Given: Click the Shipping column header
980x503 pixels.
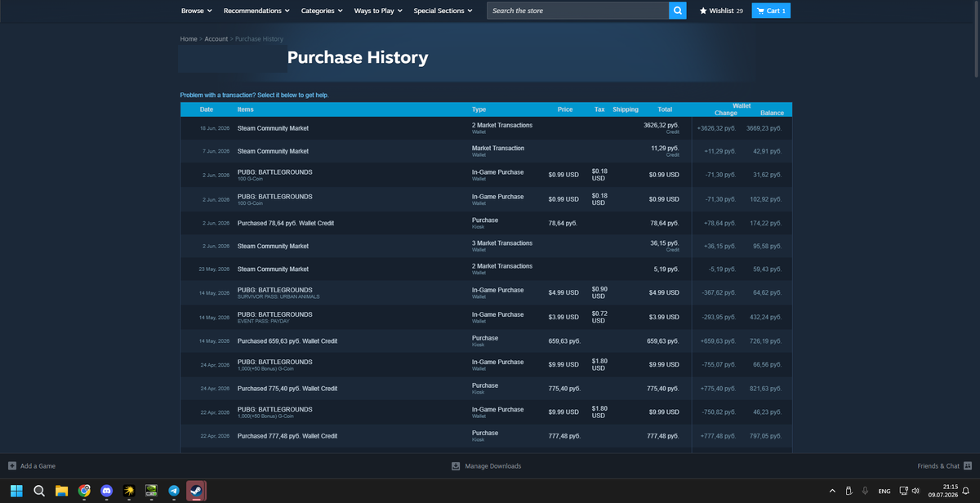Looking at the screenshot, I should click(626, 109).
